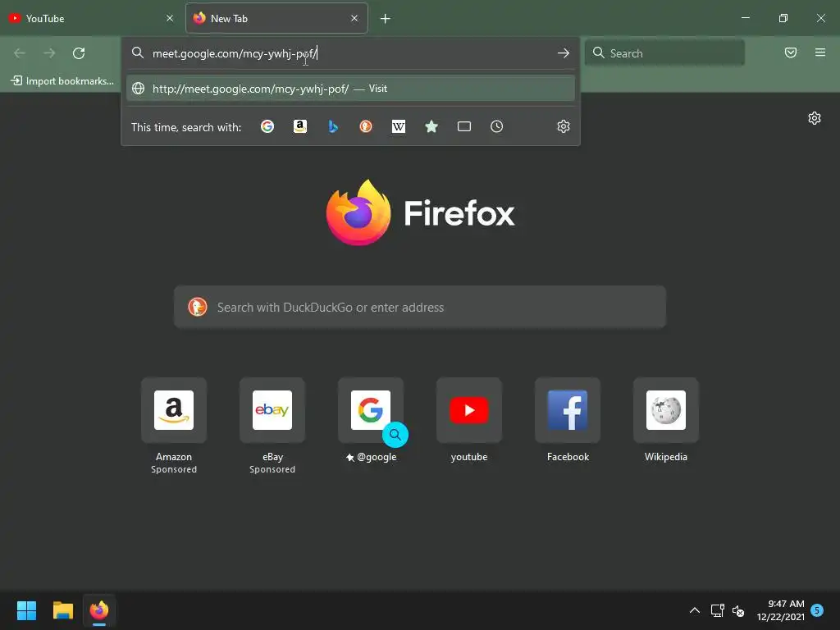Select the New Tab tab
Viewport: 840px width, 630px height.
click(x=276, y=19)
